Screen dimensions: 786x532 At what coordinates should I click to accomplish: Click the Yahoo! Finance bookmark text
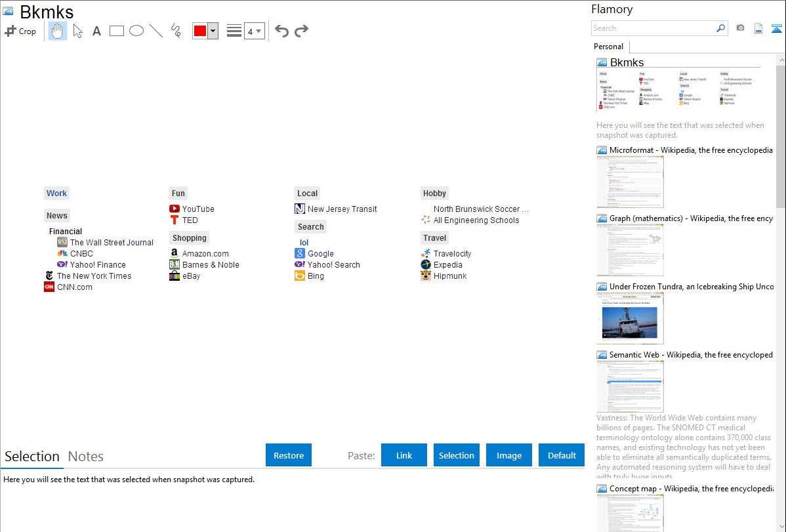tap(98, 265)
